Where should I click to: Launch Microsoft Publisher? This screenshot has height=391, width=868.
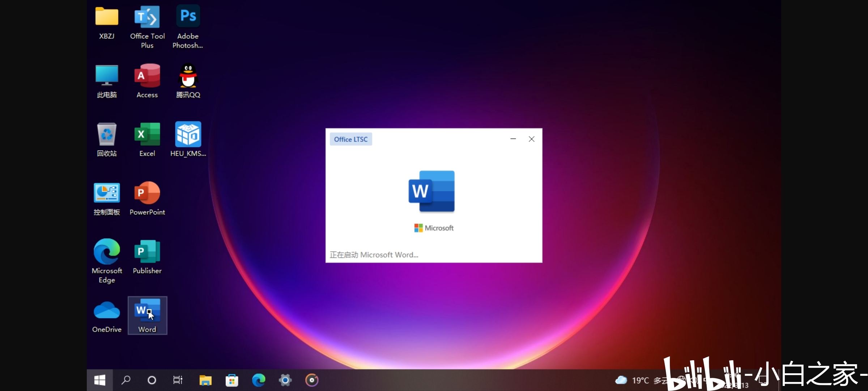click(147, 252)
